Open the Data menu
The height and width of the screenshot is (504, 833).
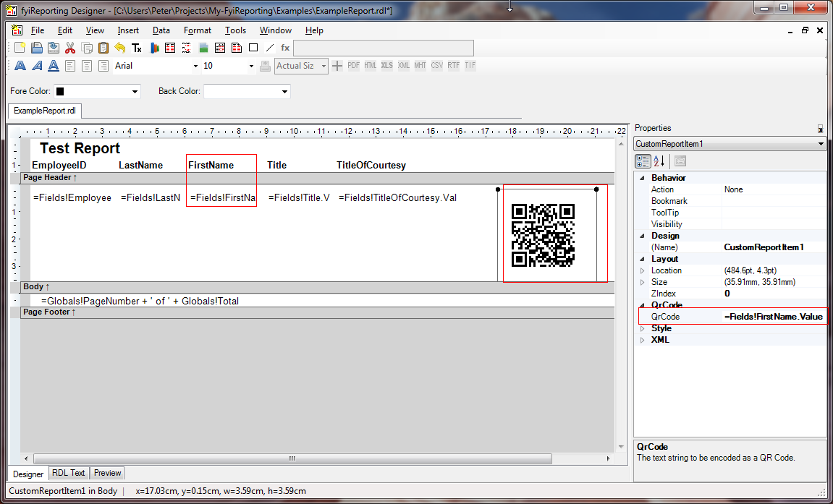[161, 30]
